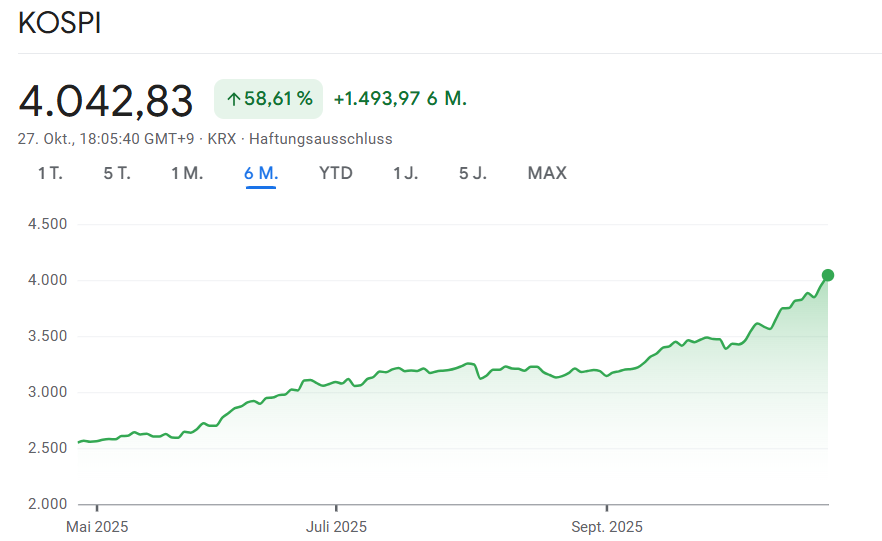Open the Haftungsausschluss link
This screenshot has width=882, height=541.
click(320, 139)
